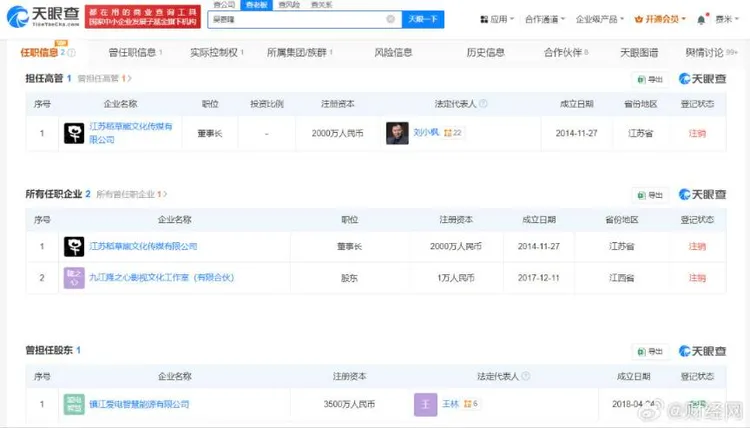
Task: Open the photo of 刘小枫
Action: point(397,133)
